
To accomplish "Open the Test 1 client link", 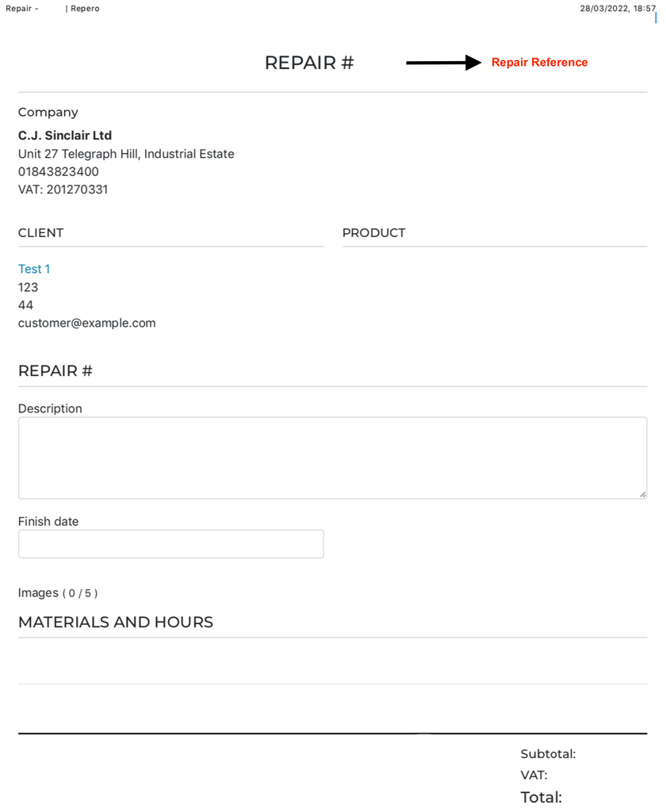I will (x=34, y=269).
